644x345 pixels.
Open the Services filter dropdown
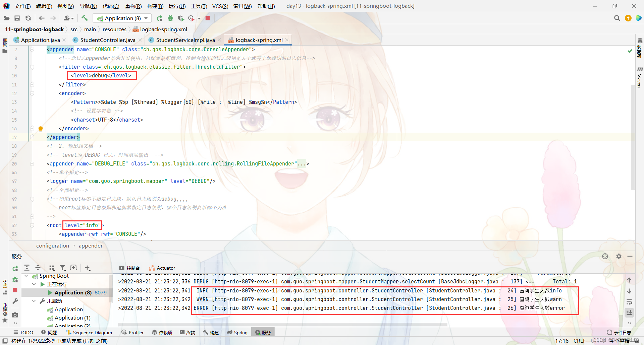[63, 268]
